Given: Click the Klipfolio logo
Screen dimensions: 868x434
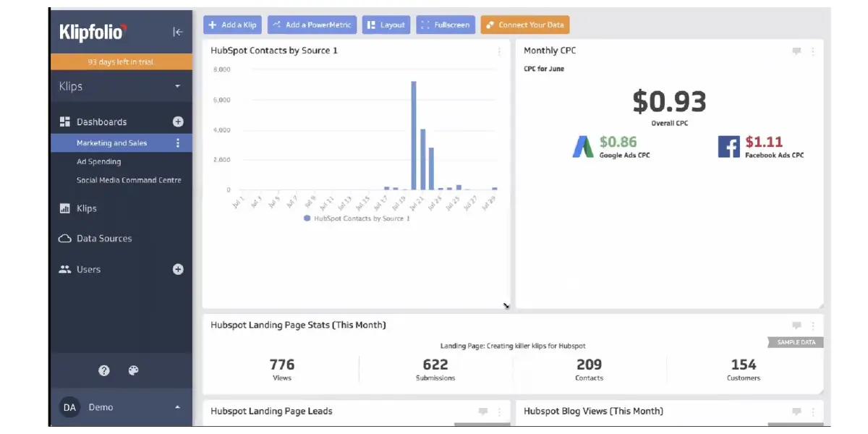Looking at the screenshot, I should (x=93, y=31).
